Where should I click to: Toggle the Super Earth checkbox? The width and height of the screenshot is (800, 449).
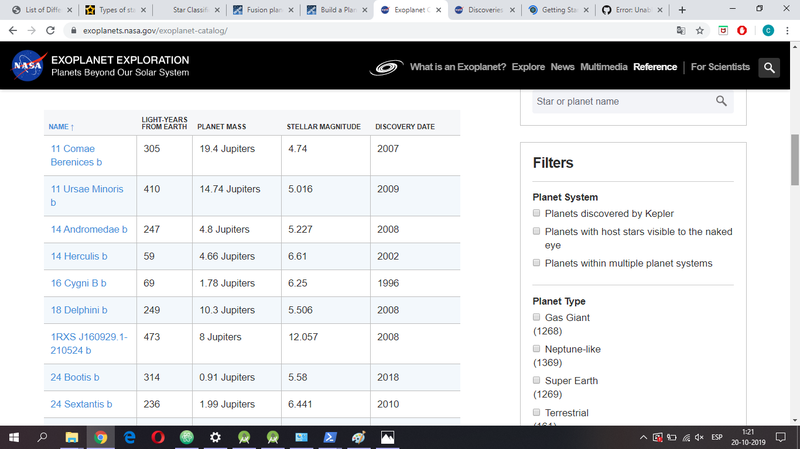tap(537, 381)
